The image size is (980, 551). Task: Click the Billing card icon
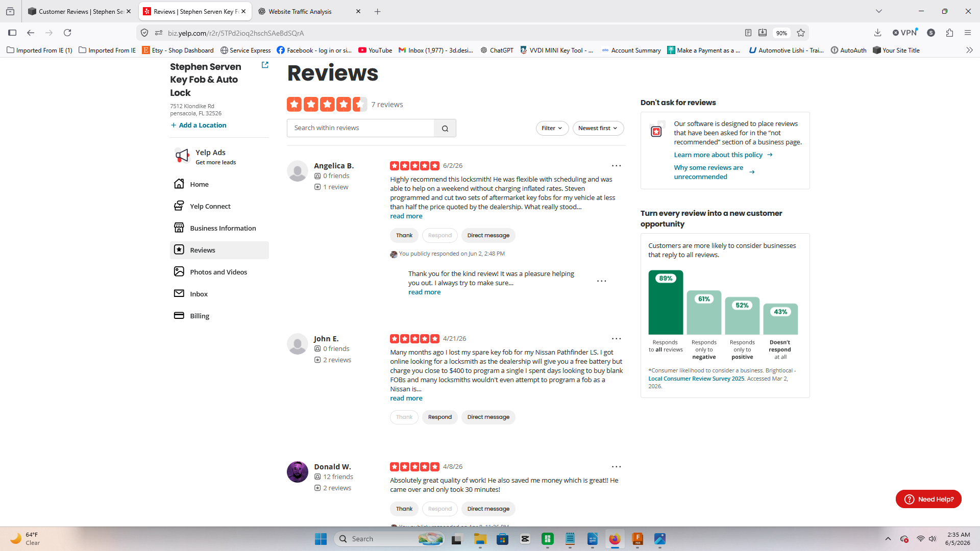pos(179,316)
